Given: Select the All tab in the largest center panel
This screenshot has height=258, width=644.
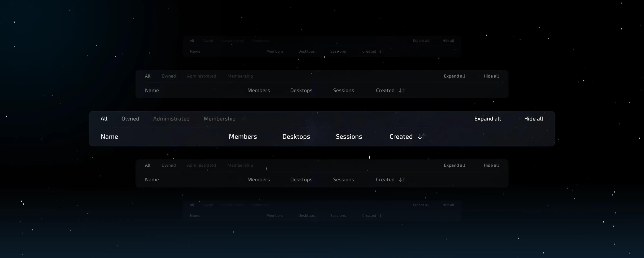Looking at the screenshot, I should [104, 119].
